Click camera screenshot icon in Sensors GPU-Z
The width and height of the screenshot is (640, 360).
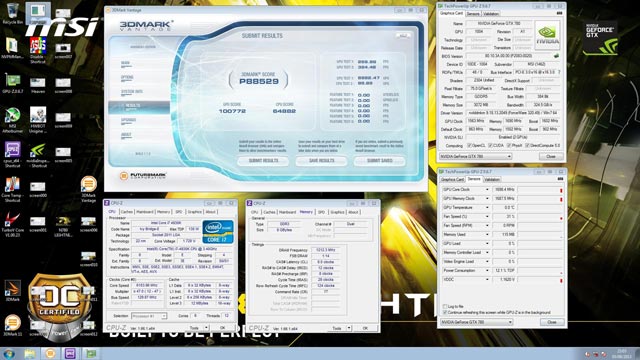(x=560, y=179)
